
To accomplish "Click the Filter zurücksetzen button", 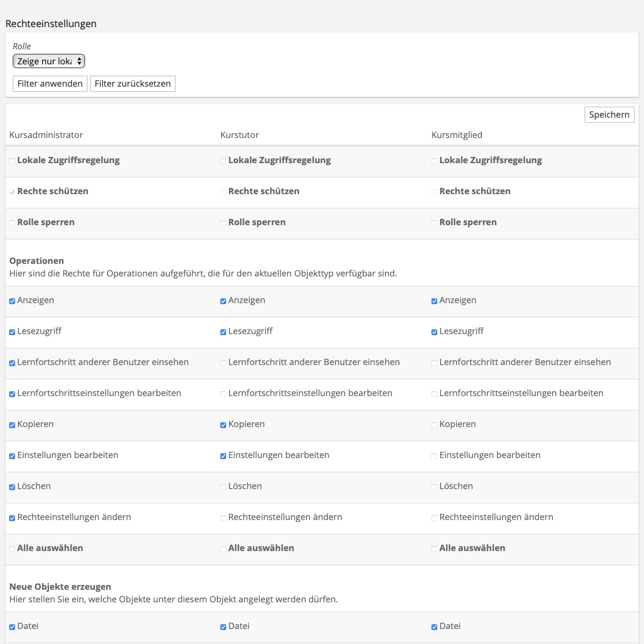I will point(133,84).
